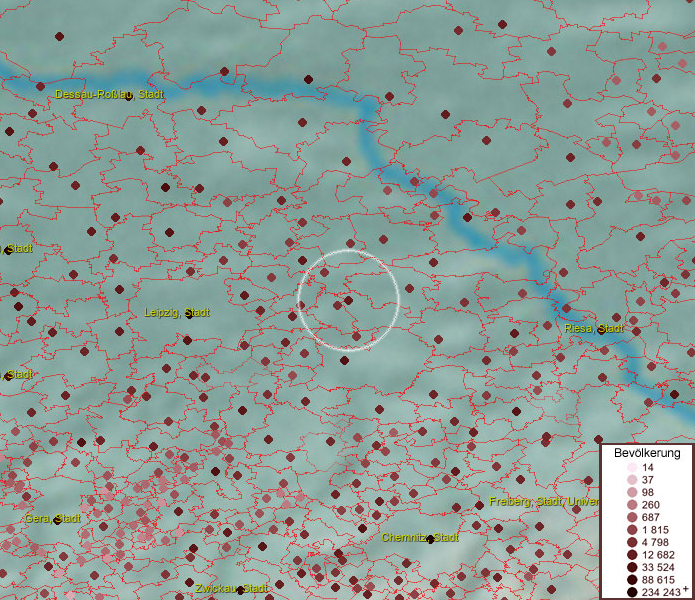Click the legend swatch for population 88 615
This screenshot has height=600, width=695.
632,580
